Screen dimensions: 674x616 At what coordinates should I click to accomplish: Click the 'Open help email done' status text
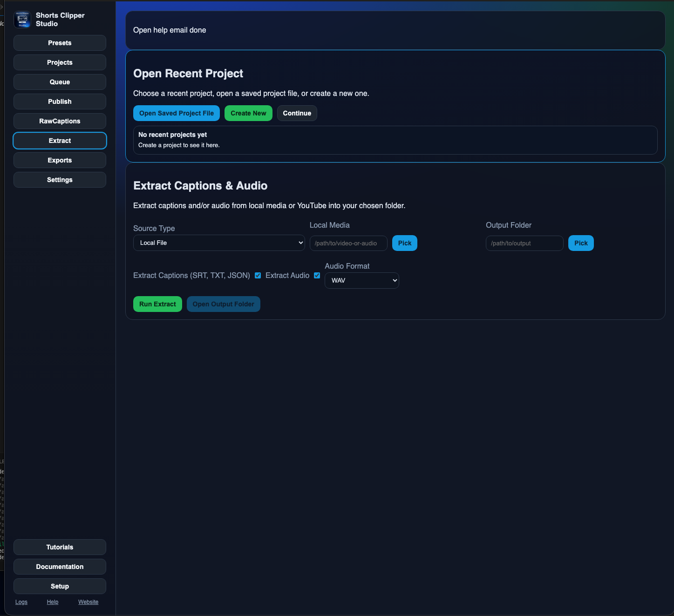(x=170, y=30)
